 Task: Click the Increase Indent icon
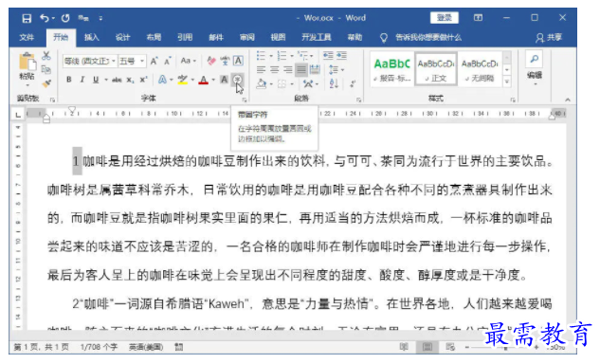[x=342, y=56]
